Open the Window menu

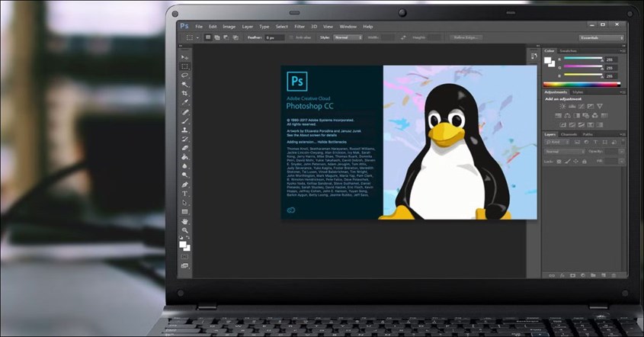click(x=348, y=26)
